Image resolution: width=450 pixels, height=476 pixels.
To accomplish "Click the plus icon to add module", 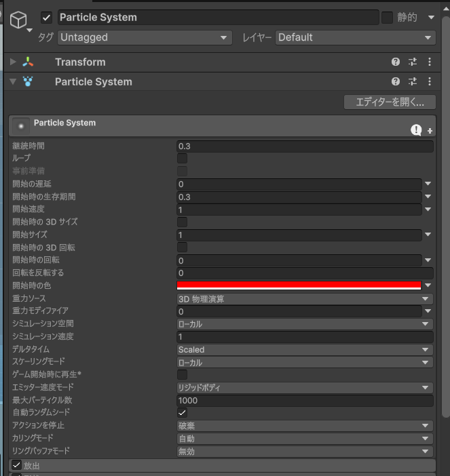I will [430, 131].
